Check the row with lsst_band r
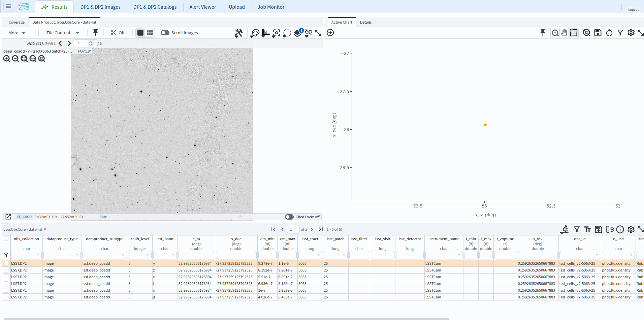Viewport: 644px width, 320px height. 6,277
